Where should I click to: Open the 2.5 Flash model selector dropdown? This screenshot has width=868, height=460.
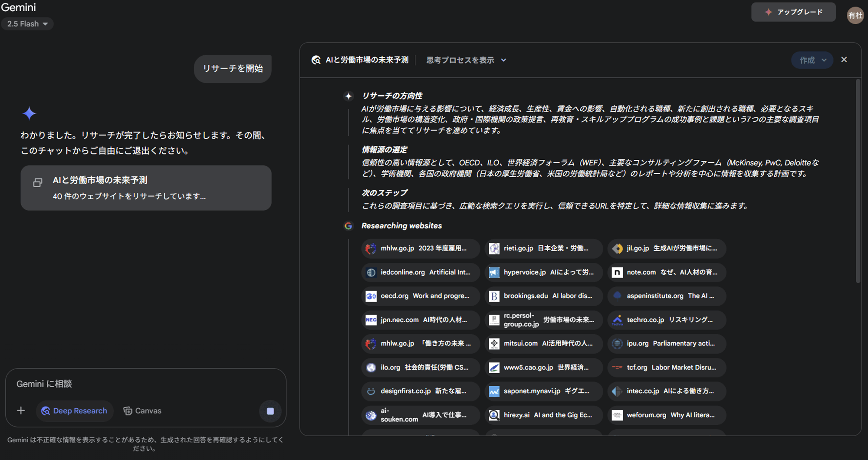point(27,24)
